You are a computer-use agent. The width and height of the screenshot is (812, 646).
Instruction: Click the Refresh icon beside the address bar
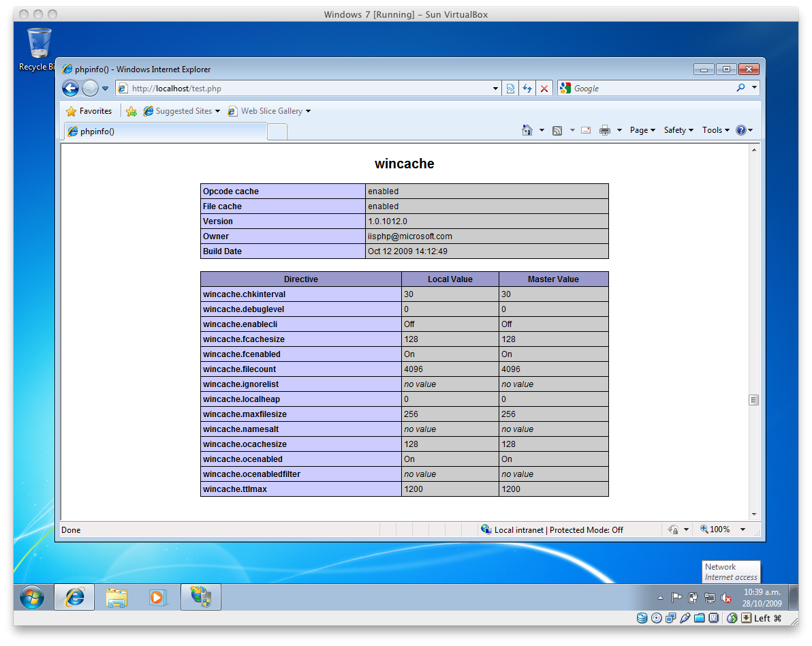coord(527,88)
